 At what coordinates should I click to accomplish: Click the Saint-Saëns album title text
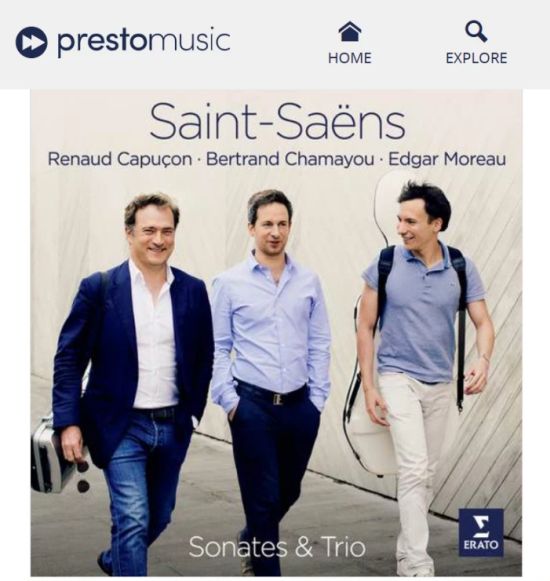coord(277,121)
